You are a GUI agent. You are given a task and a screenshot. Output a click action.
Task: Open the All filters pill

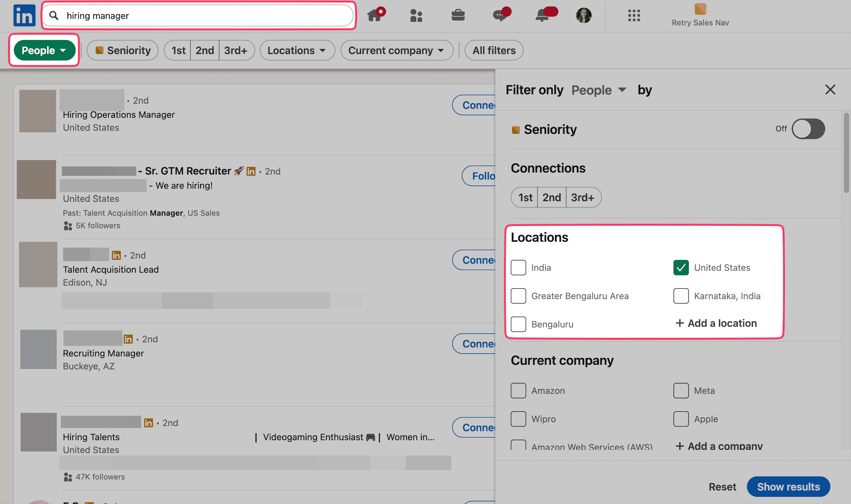click(x=494, y=50)
